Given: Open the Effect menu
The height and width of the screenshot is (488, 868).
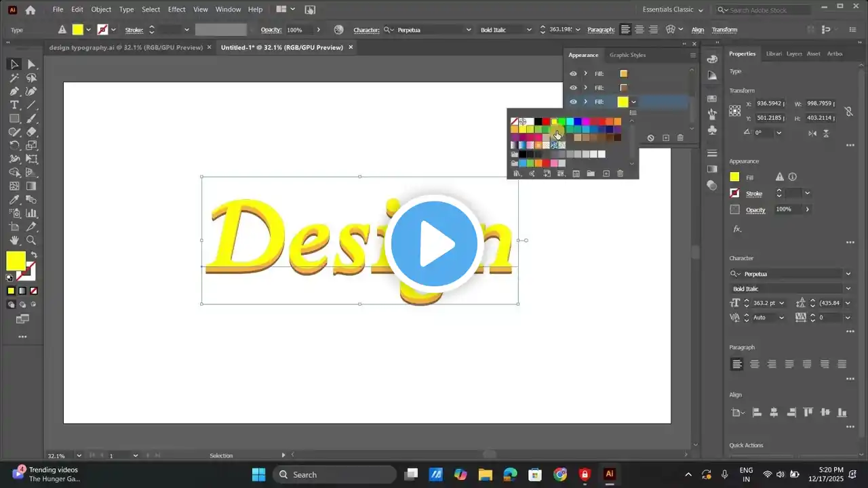Looking at the screenshot, I should [x=177, y=9].
